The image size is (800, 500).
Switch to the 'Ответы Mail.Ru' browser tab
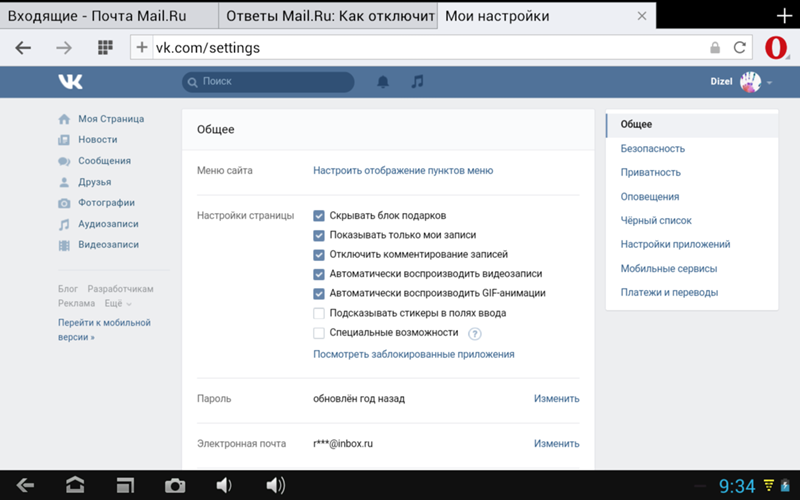[x=328, y=16]
